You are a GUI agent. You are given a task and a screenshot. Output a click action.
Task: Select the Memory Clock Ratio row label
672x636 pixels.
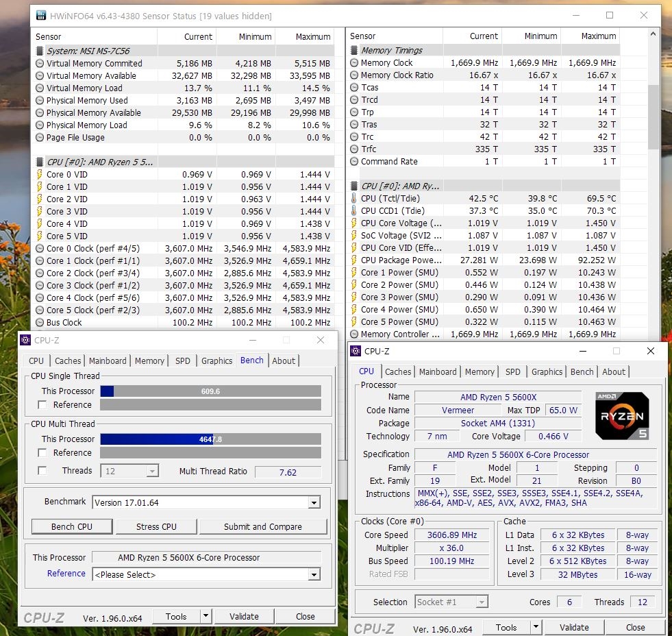click(x=397, y=75)
